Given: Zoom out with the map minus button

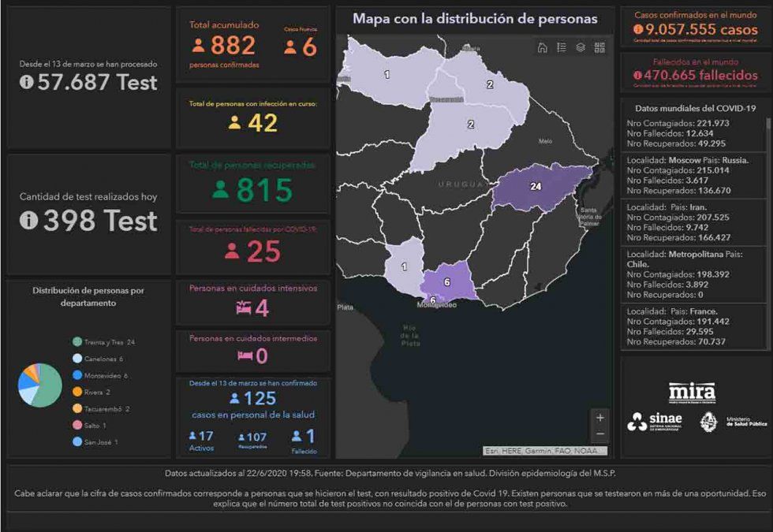Looking at the screenshot, I should click(600, 434).
